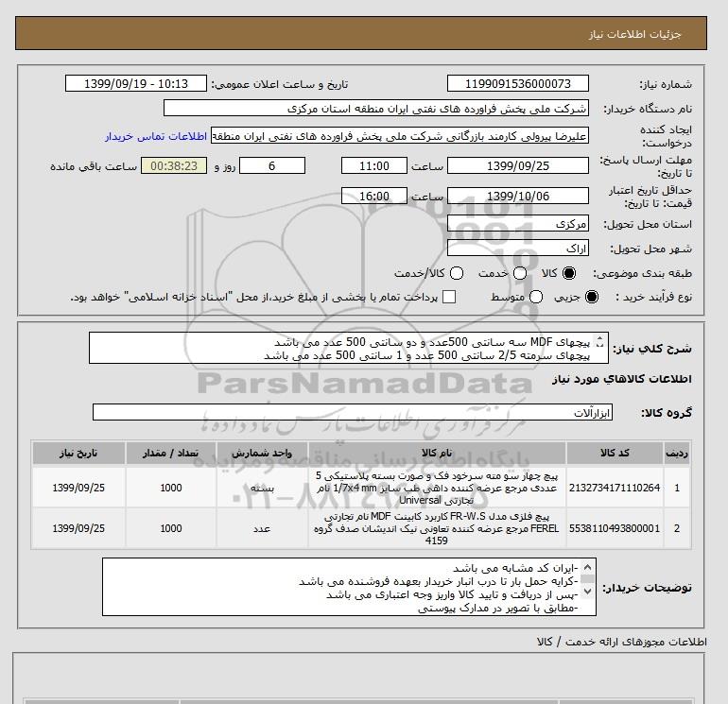Screen dimensions: 728x704
Task: Click the delivery city field اراک
Action: click(518, 249)
